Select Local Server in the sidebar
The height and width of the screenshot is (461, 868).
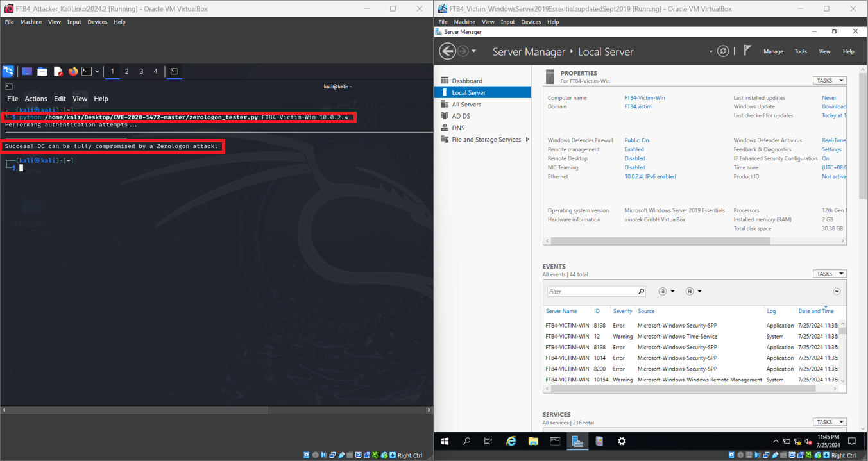point(482,92)
